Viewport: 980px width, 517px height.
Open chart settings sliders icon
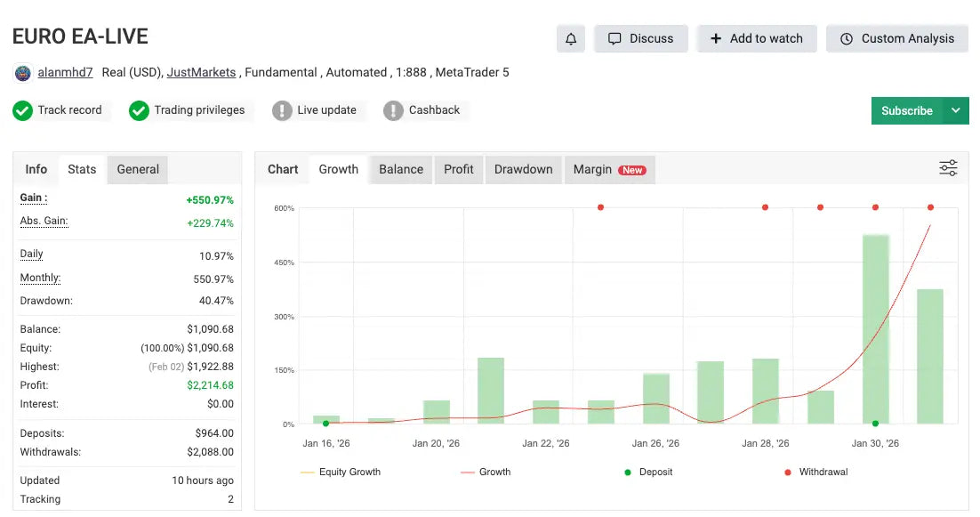pos(948,168)
